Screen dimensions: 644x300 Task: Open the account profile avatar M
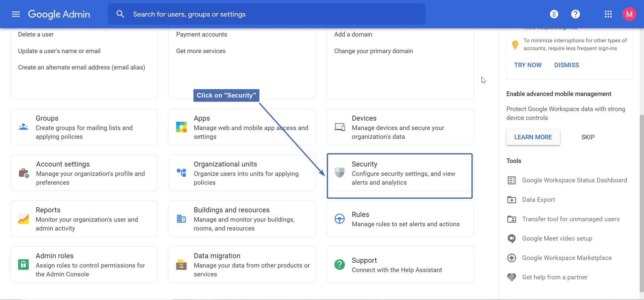[629, 14]
